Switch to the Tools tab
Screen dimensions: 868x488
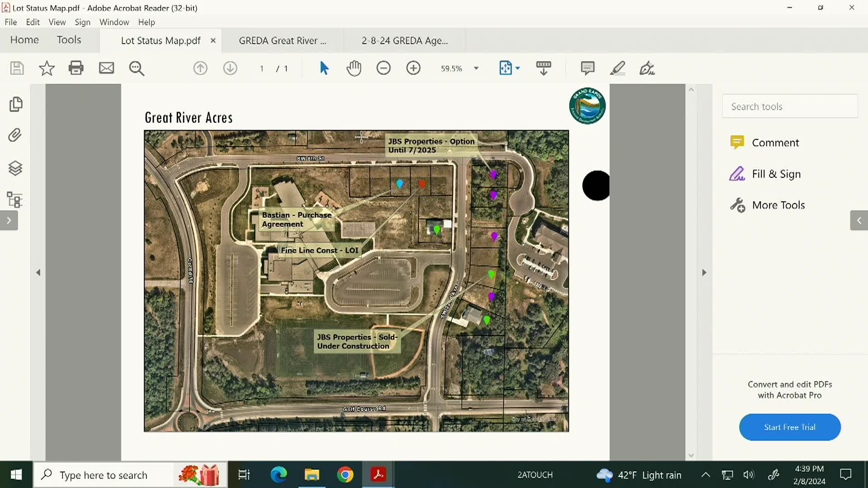[x=69, y=40]
